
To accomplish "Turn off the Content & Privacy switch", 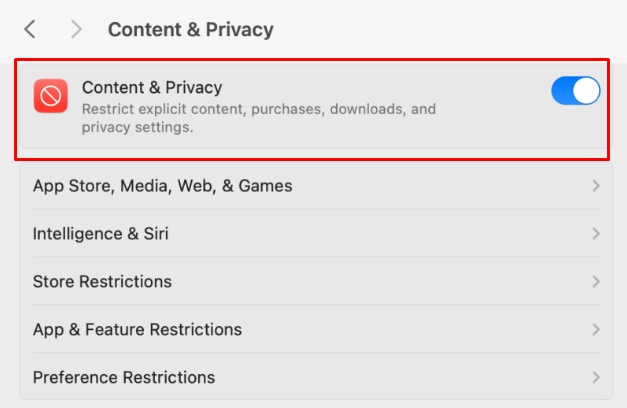I will pyautogui.click(x=575, y=91).
